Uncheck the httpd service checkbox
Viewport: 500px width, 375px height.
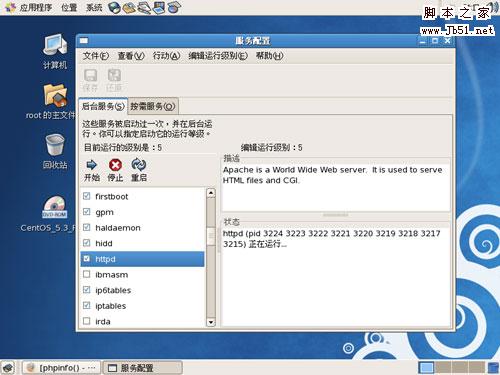(86, 259)
